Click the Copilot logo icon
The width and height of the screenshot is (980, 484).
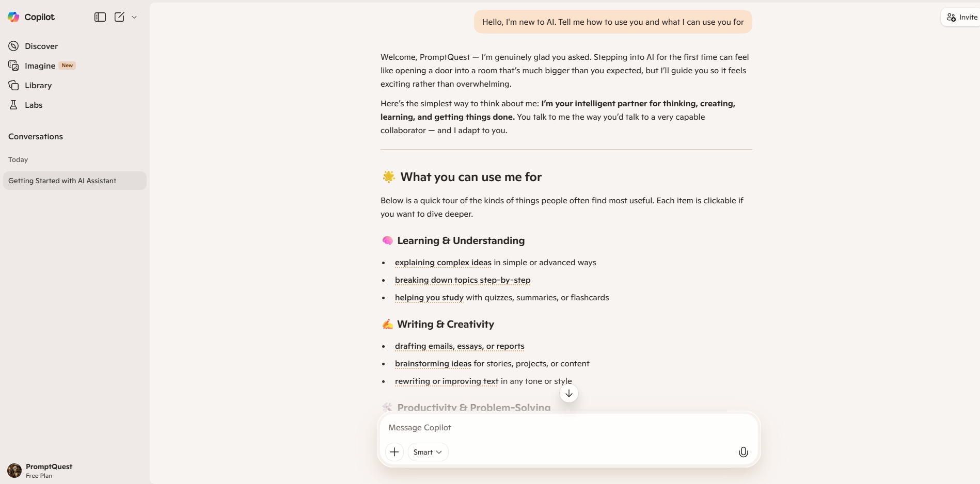pyautogui.click(x=13, y=17)
